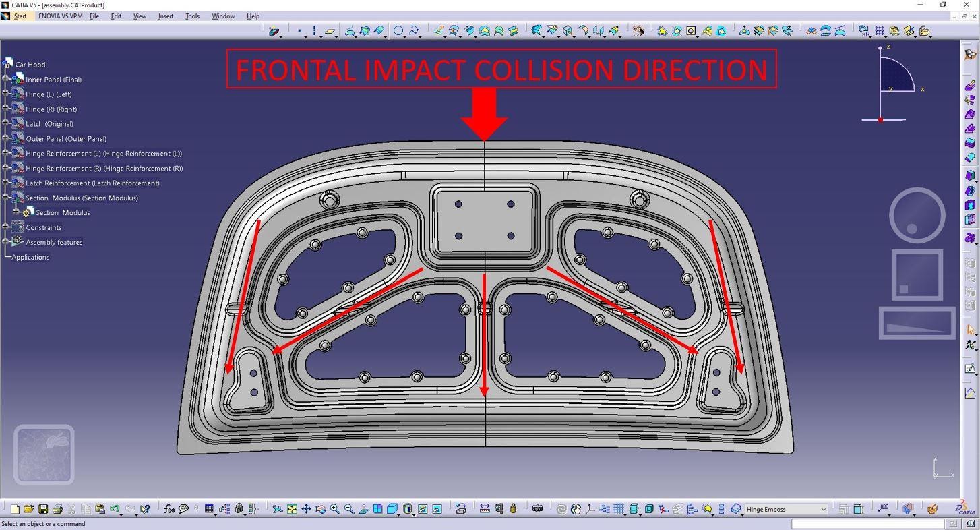The height and width of the screenshot is (530, 980).
Task: Open the Formula f(x) tool
Action: click(x=169, y=509)
